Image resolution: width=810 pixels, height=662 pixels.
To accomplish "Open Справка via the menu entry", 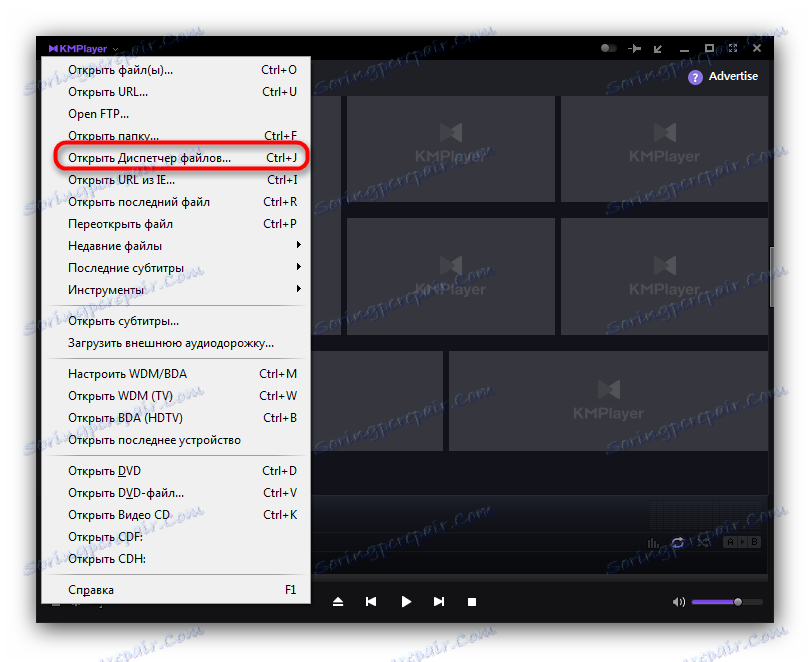I will pos(91,590).
